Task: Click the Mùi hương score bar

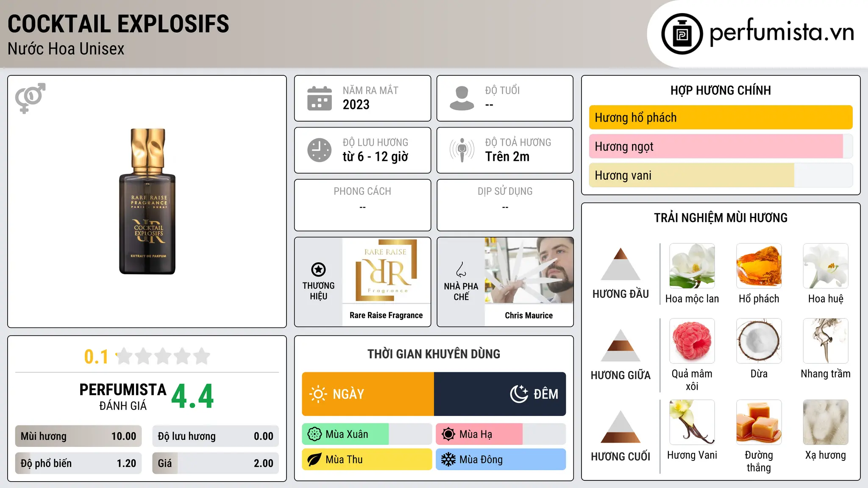Action: coord(78,436)
